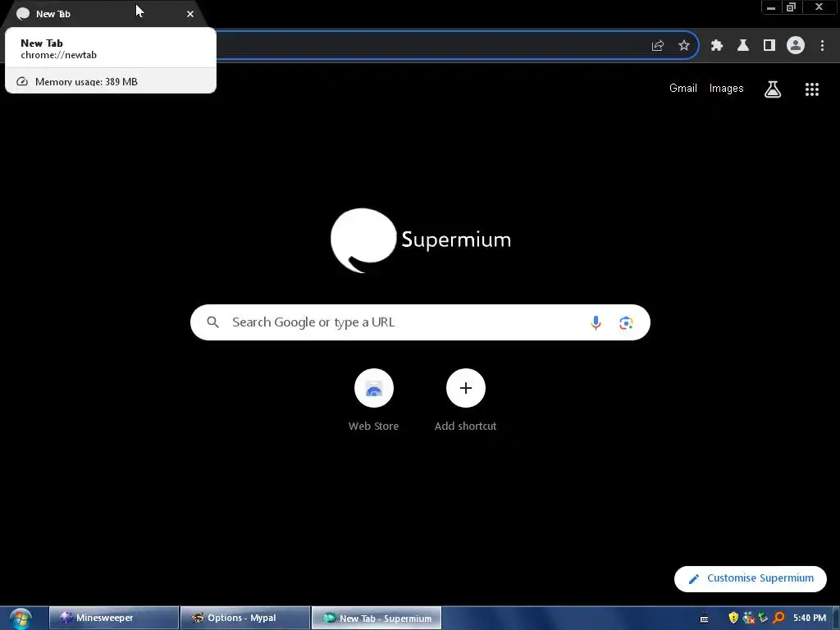840x630 pixels.
Task: Click the 'Memory usage: 389 MB' tooltip text
Action: click(x=86, y=82)
